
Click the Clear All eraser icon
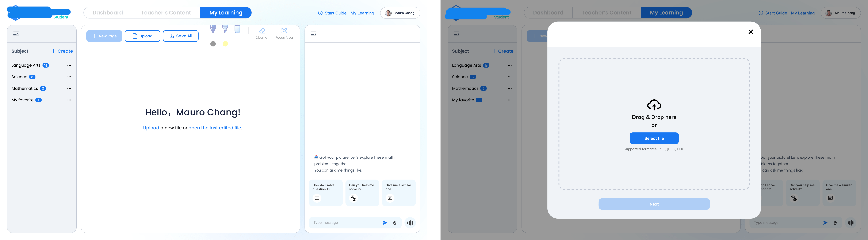(x=262, y=31)
